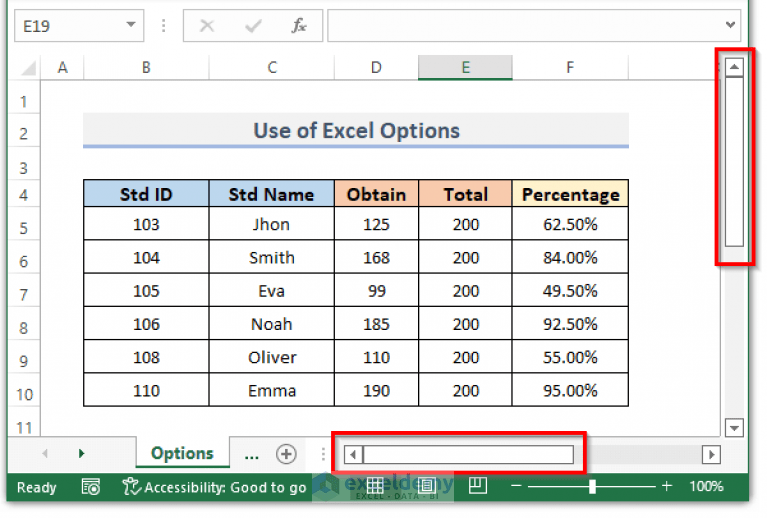Click the Obtain header cell
The image size is (767, 518).
click(377, 195)
